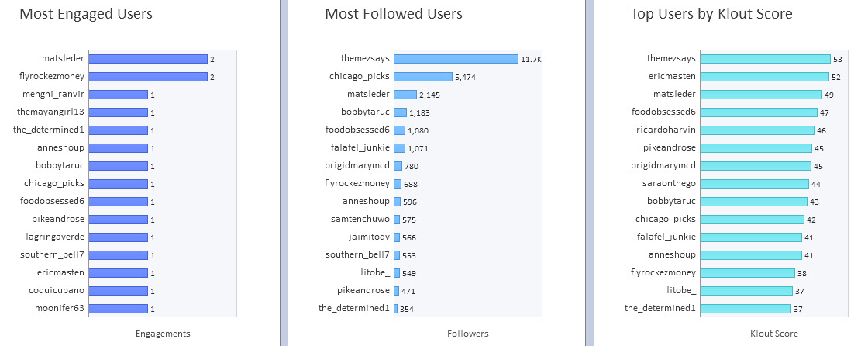Click the Most Followed Users heading

pyautogui.click(x=394, y=14)
